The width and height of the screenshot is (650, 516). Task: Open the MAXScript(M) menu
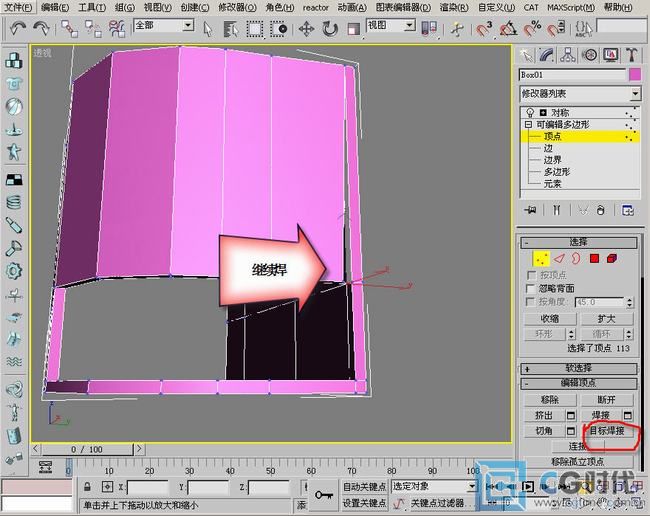(x=571, y=7)
